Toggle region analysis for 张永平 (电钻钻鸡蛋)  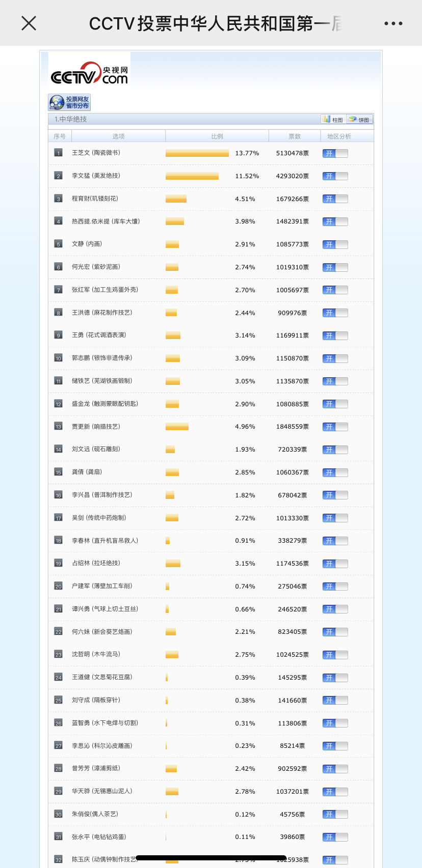coord(335,837)
